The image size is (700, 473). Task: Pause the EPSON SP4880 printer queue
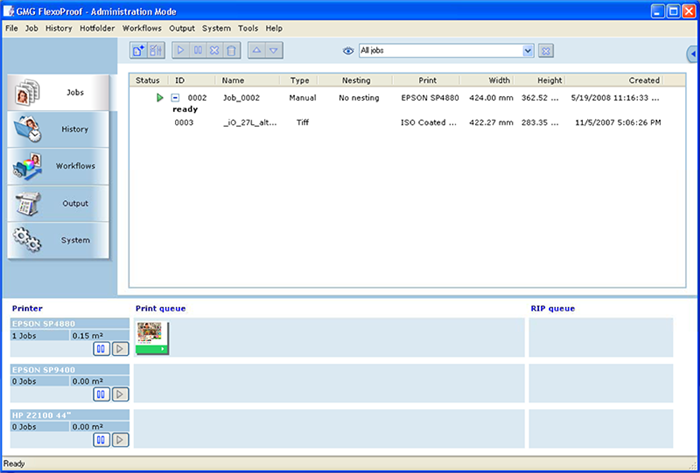(102, 349)
